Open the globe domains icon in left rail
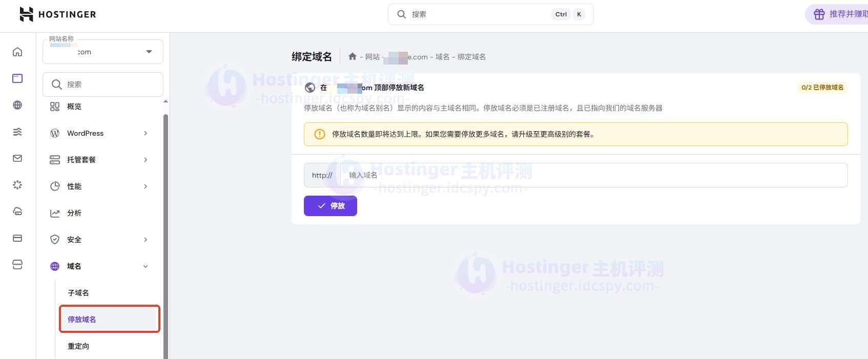868x359 pixels. click(17, 105)
